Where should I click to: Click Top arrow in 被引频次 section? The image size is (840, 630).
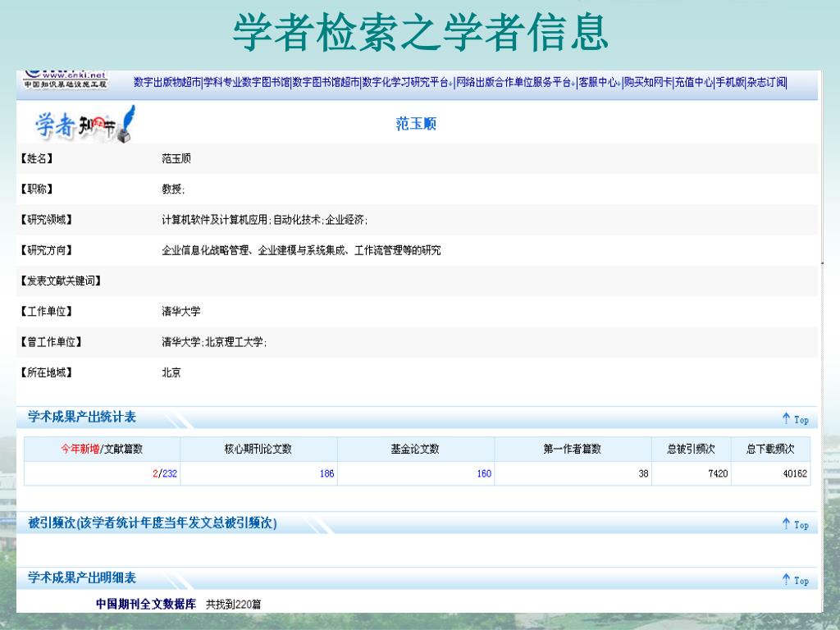pyautogui.click(x=795, y=524)
